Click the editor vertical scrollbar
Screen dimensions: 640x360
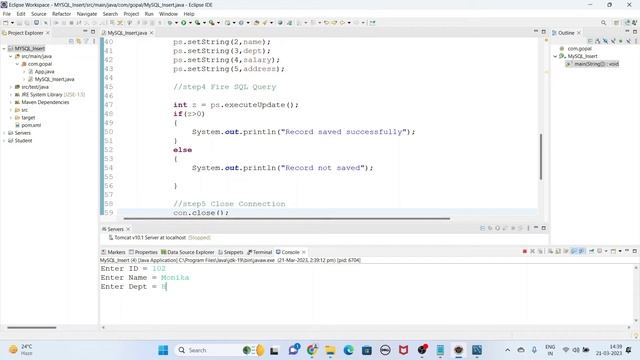click(x=541, y=156)
